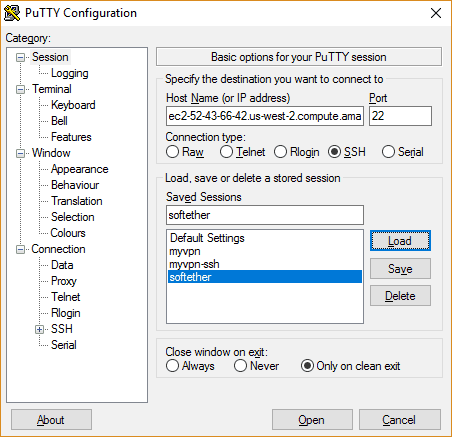Click the Host Name input field
Viewport: 452px width, 437px height.
(265, 116)
